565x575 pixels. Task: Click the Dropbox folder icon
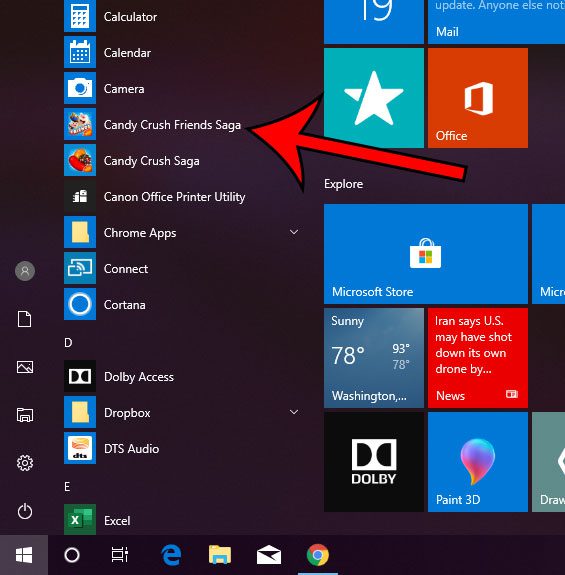80,412
